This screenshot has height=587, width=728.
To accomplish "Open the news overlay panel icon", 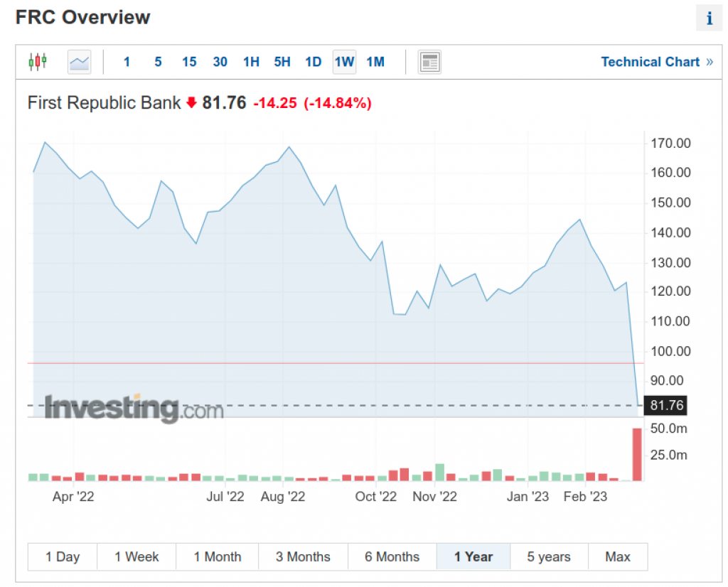I will pyautogui.click(x=429, y=62).
